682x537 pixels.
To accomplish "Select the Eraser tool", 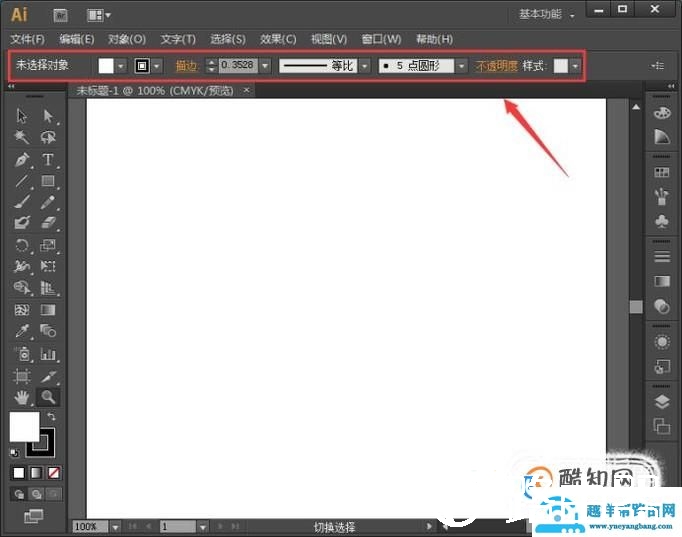I will [48, 223].
